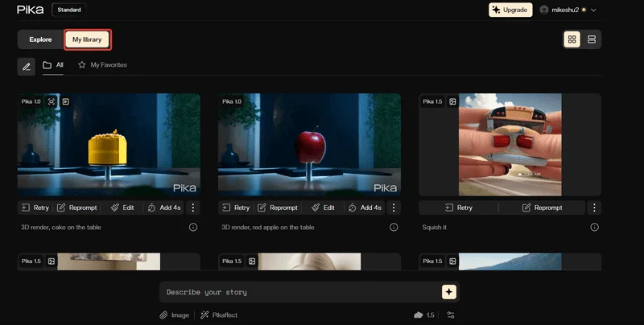Open more options for the cake video
The image size is (644, 325).
pos(192,208)
